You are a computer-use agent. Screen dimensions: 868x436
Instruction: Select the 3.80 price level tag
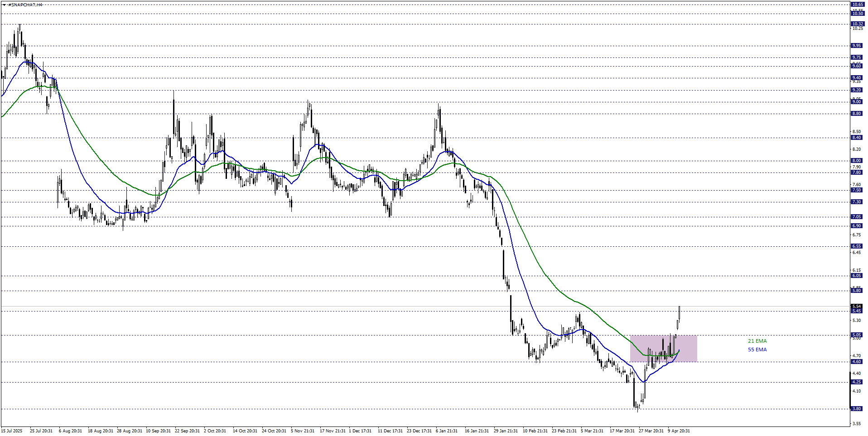click(x=856, y=409)
